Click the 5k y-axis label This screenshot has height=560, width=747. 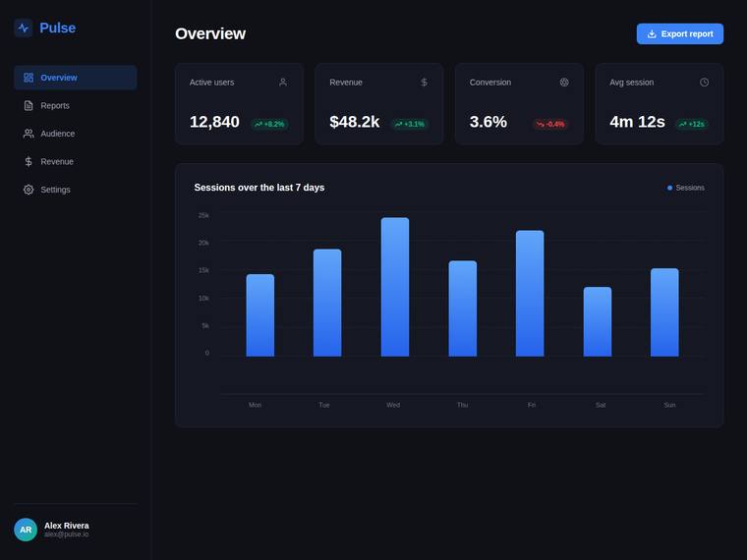pyautogui.click(x=205, y=326)
